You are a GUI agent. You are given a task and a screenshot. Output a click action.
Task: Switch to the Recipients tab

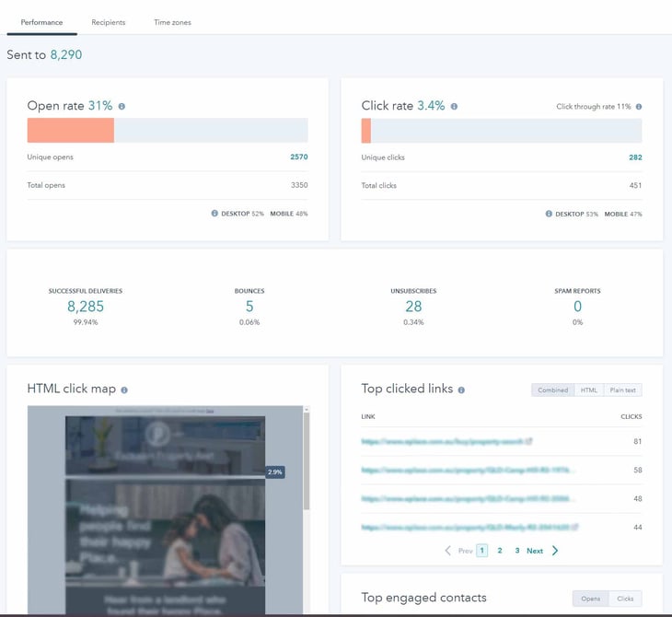click(x=108, y=22)
